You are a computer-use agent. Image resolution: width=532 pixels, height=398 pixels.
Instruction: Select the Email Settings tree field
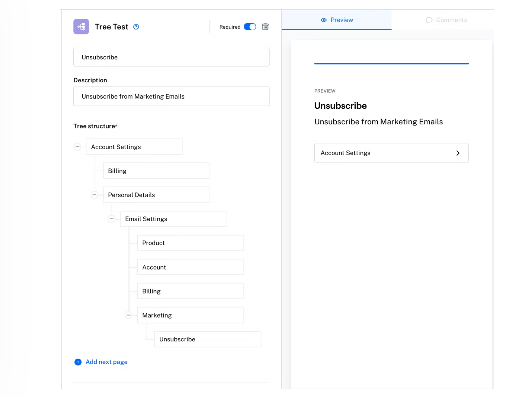tap(174, 219)
